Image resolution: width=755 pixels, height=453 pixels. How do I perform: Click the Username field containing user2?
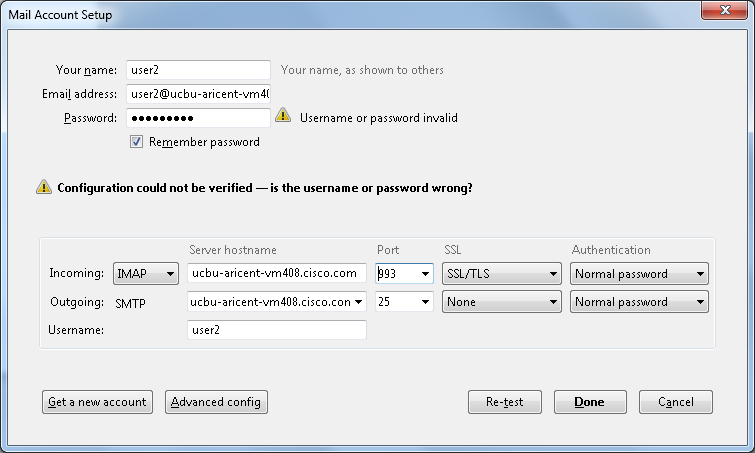[x=276, y=330]
